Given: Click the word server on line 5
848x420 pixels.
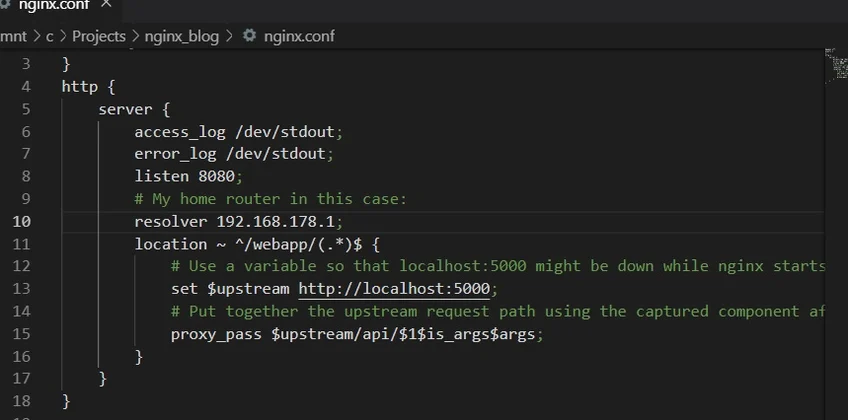Looking at the screenshot, I should pos(124,109).
